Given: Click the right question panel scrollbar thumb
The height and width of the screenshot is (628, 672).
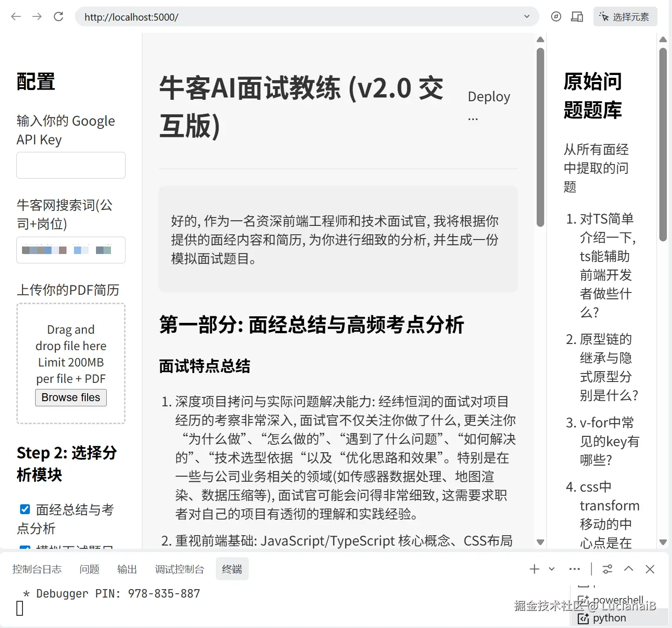Looking at the screenshot, I should pyautogui.click(x=663, y=144).
